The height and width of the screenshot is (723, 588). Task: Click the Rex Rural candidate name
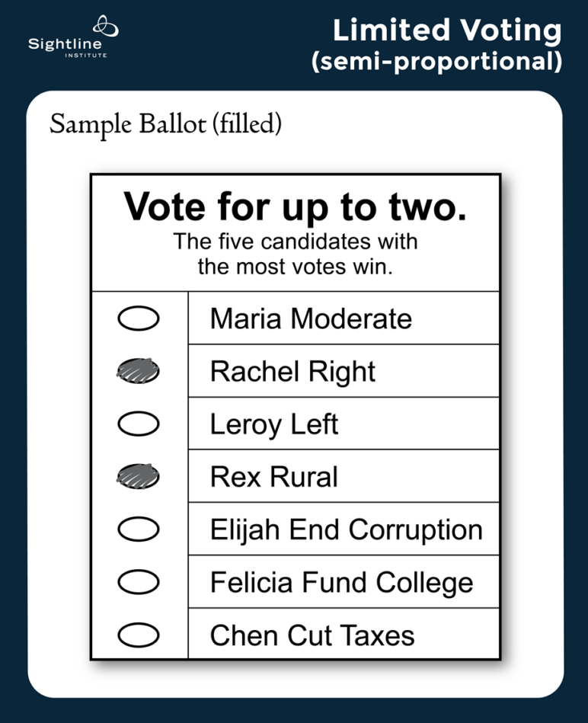click(273, 478)
